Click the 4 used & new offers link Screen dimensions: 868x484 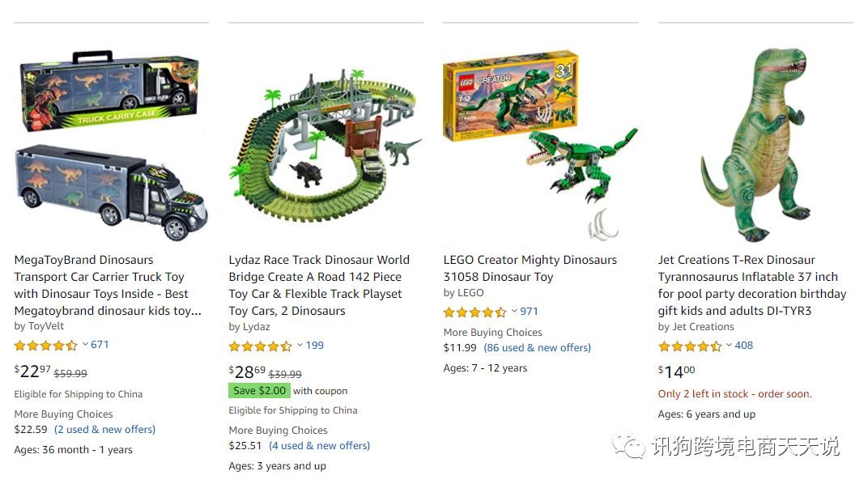[319, 446]
